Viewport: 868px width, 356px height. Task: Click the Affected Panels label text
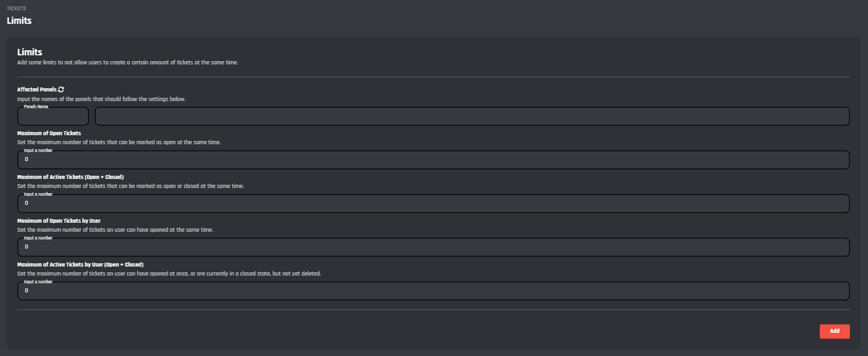tap(37, 89)
